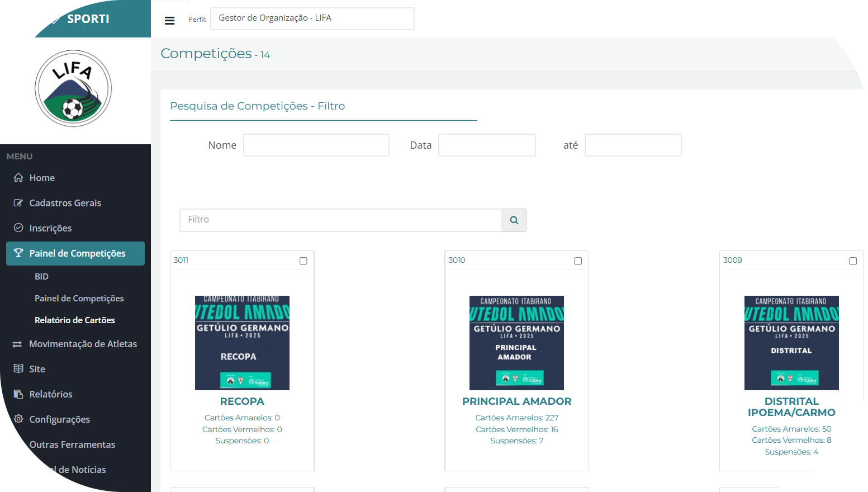Click the hamburger menu icon
Image resolution: width=868 pixels, height=492 pixels.
coord(169,21)
